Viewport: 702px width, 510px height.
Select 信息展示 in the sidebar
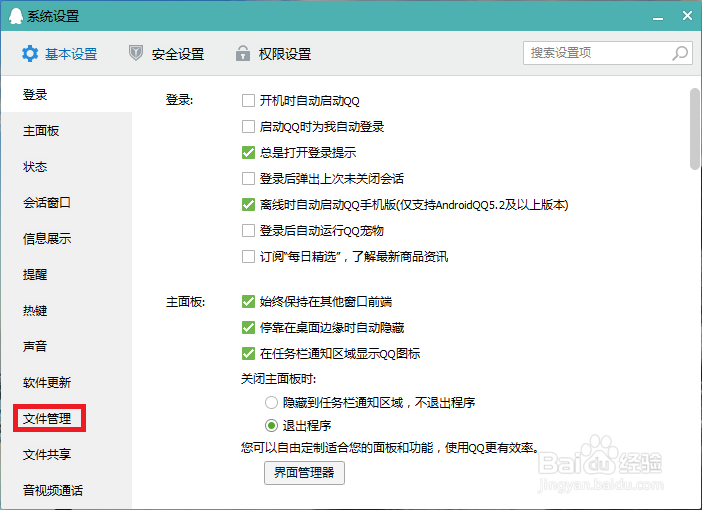point(67,239)
